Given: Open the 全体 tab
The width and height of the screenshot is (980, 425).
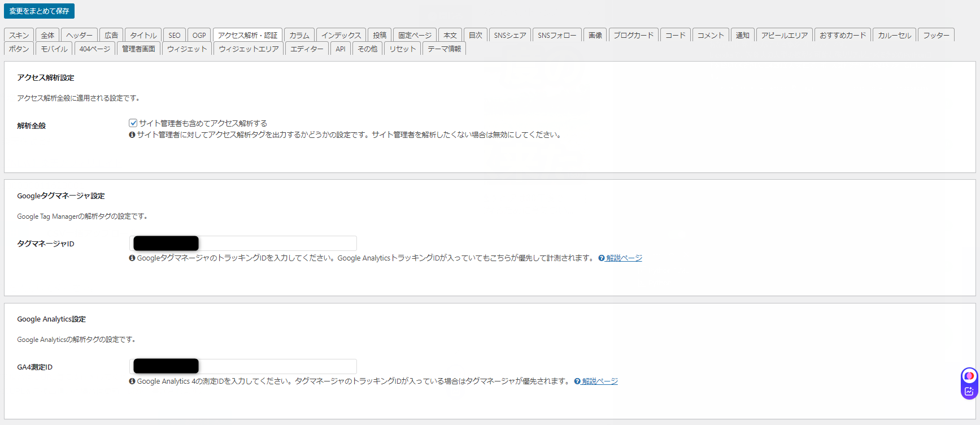Looking at the screenshot, I should (47, 35).
